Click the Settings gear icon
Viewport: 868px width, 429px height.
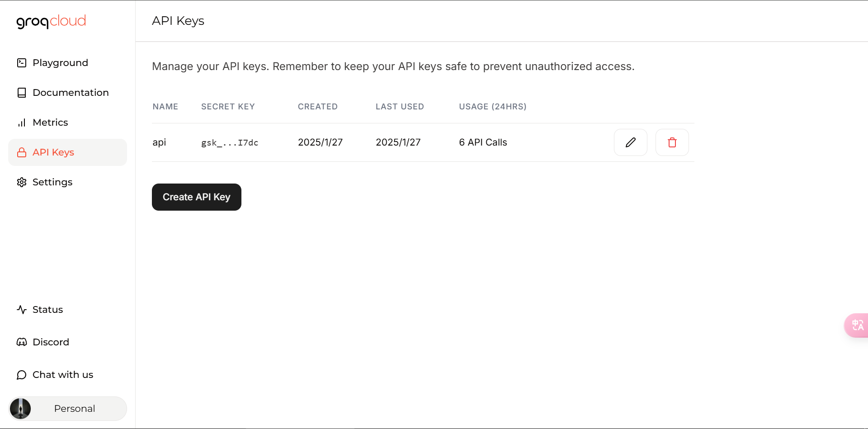pyautogui.click(x=22, y=182)
